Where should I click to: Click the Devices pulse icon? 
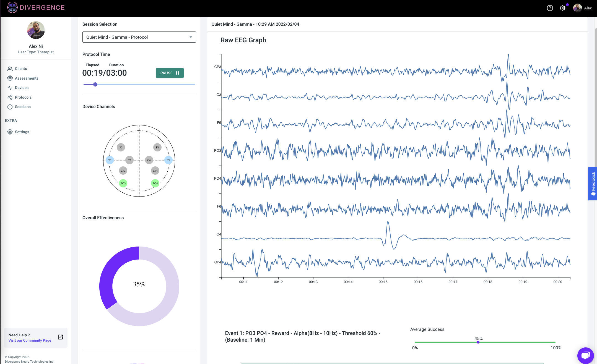pos(10,88)
